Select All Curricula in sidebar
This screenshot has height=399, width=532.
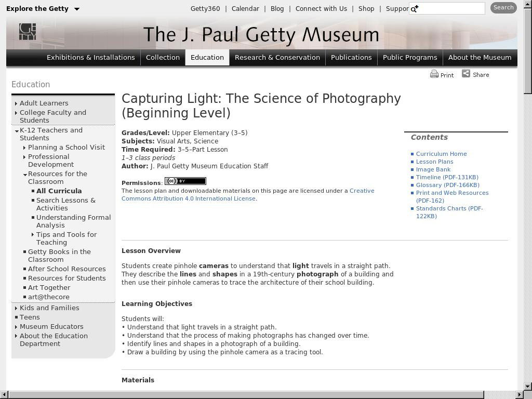click(59, 191)
